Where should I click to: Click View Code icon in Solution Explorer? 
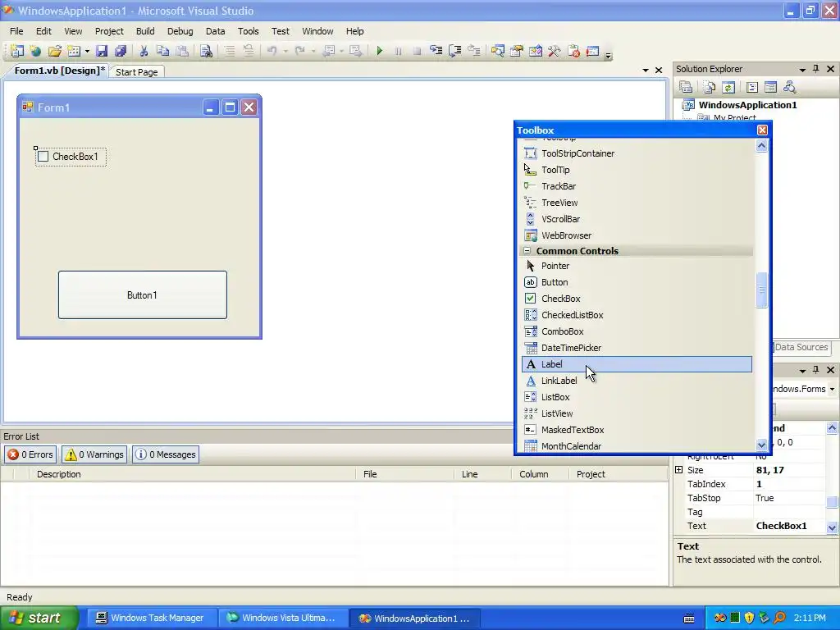(x=751, y=87)
